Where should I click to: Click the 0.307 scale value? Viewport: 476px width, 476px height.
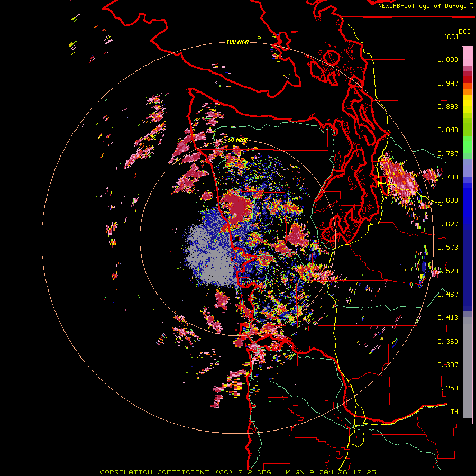tap(448, 365)
